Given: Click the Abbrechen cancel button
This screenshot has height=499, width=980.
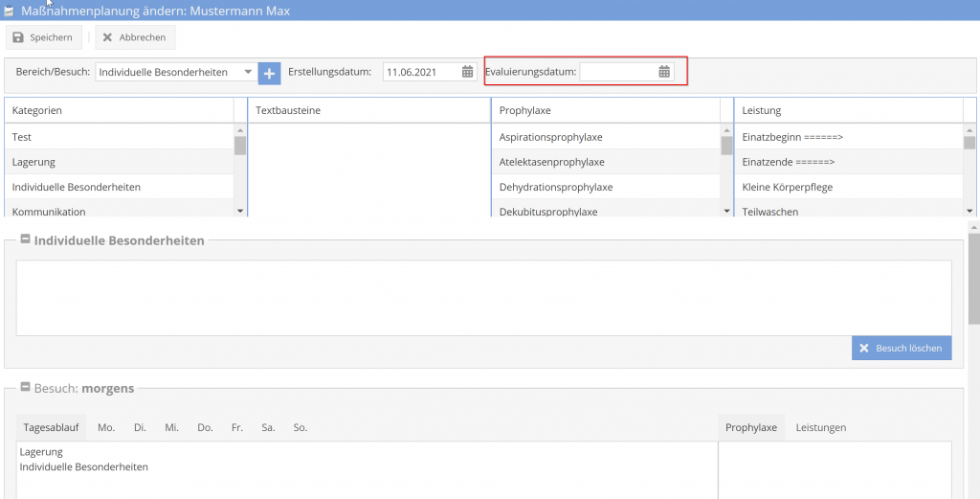Looking at the screenshot, I should point(134,37).
